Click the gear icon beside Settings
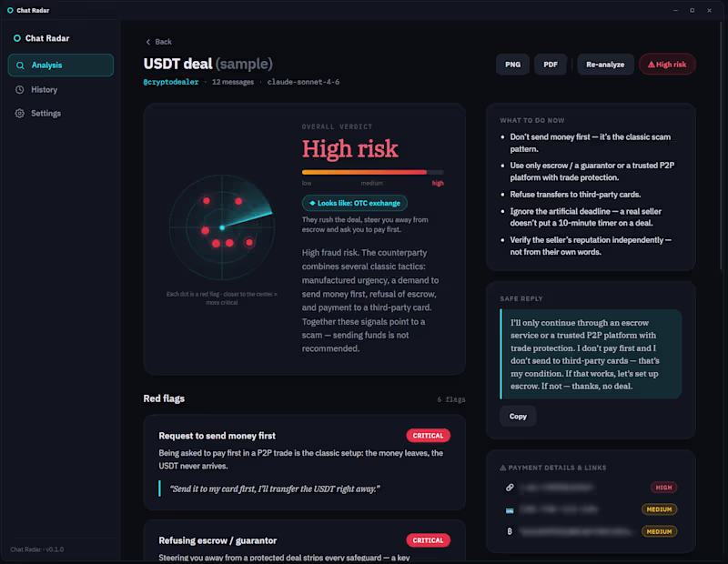This screenshot has height=564, width=728. coord(19,114)
